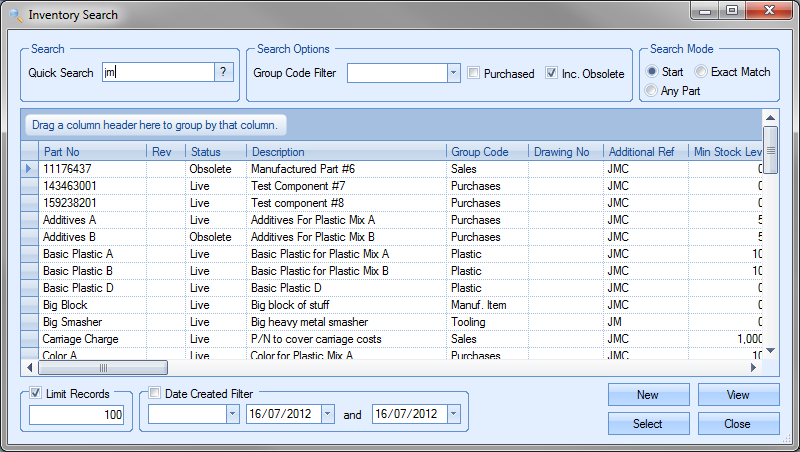This screenshot has width=800, height=452.
Task: Enable the Purchased checkbox
Action: pos(474,73)
